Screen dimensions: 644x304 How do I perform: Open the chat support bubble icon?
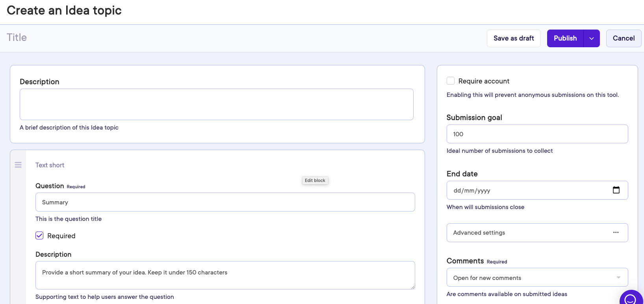pos(631,299)
